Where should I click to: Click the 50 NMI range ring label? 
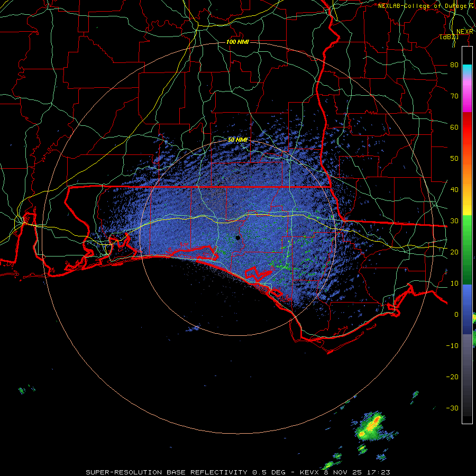pyautogui.click(x=237, y=140)
